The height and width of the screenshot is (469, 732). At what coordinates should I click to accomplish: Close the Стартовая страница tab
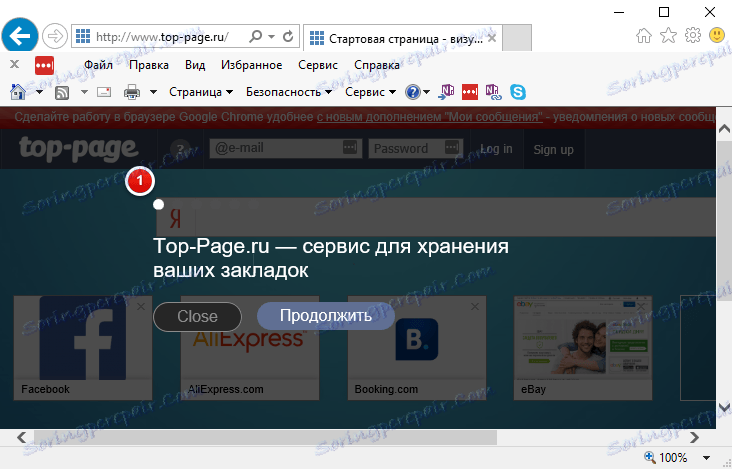tap(492, 38)
